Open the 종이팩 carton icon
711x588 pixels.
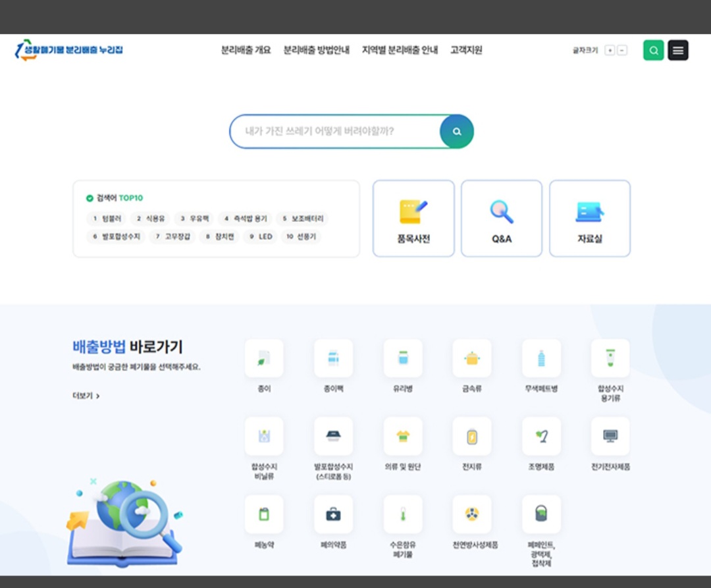click(333, 358)
